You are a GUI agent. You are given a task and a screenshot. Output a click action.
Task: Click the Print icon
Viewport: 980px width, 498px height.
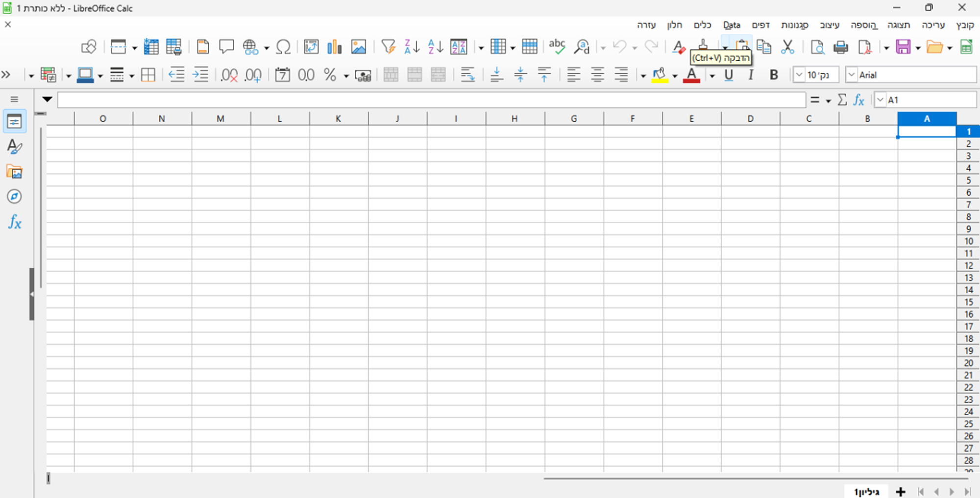tap(841, 47)
